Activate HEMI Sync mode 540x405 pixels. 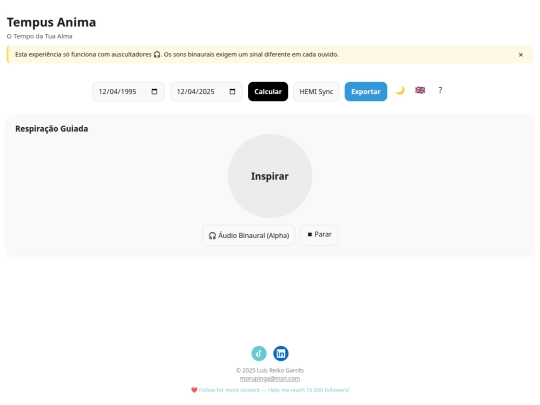(316, 92)
